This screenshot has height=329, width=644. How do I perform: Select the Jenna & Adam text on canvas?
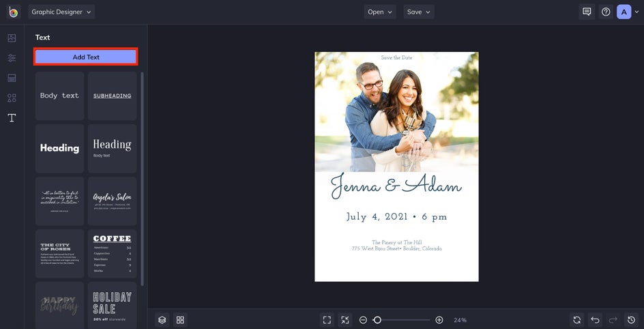pos(396,186)
